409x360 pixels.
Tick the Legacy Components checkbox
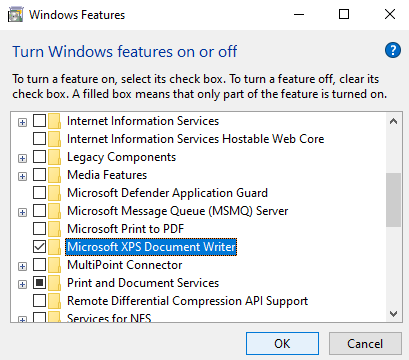pyautogui.click(x=39, y=157)
